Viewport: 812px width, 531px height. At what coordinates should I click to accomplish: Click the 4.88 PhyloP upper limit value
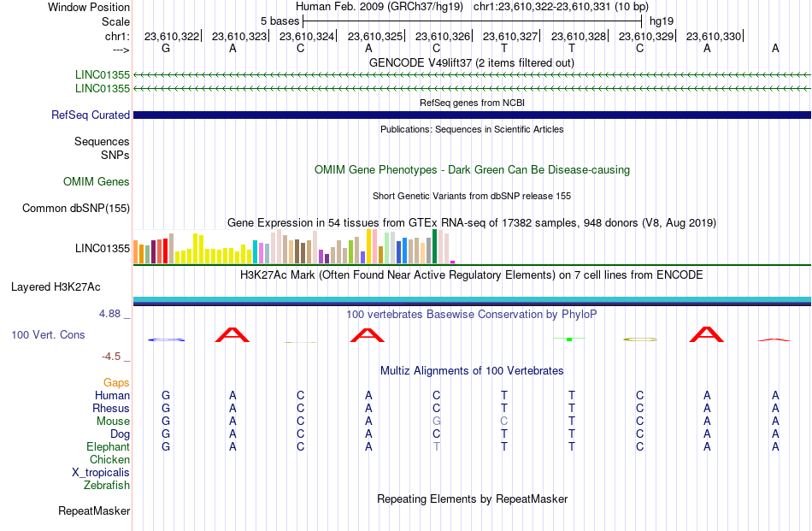pyautogui.click(x=109, y=314)
